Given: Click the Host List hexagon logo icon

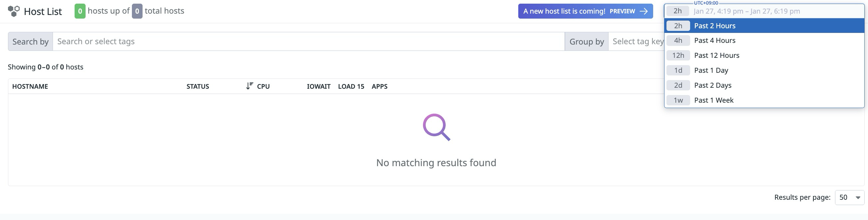Looking at the screenshot, I should coord(14,11).
